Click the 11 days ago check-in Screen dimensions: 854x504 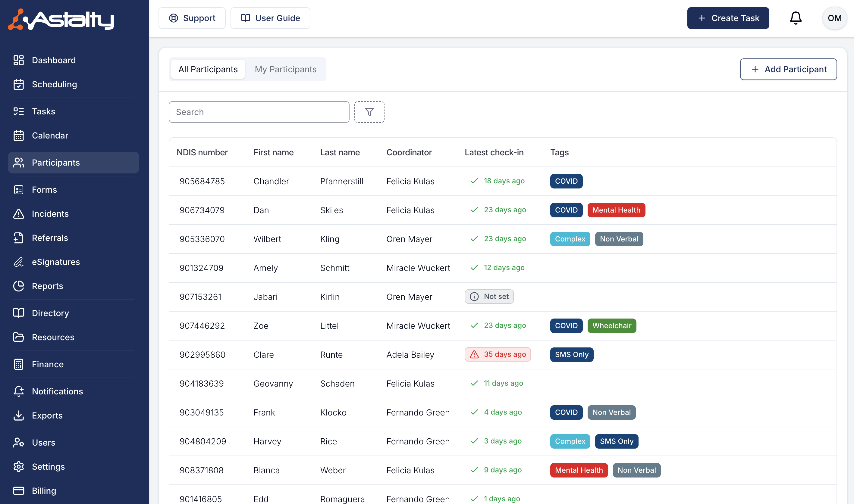[497, 384]
